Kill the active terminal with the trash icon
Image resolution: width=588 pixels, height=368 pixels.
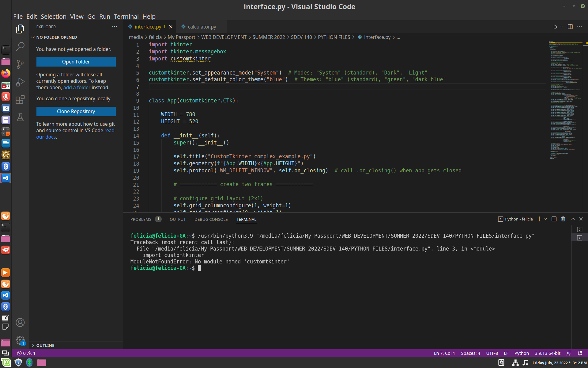click(563, 219)
